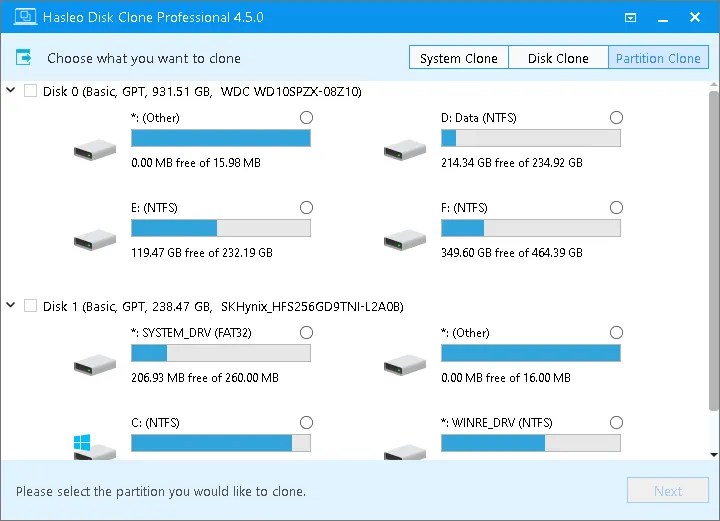Click drive icon for 16.00 MB Other partition
The image size is (720, 521).
pos(405,365)
